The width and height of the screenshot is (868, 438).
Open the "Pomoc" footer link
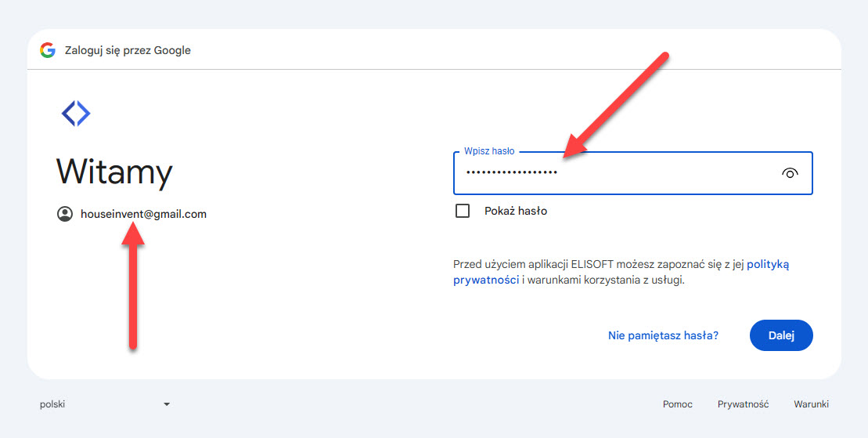coord(677,404)
